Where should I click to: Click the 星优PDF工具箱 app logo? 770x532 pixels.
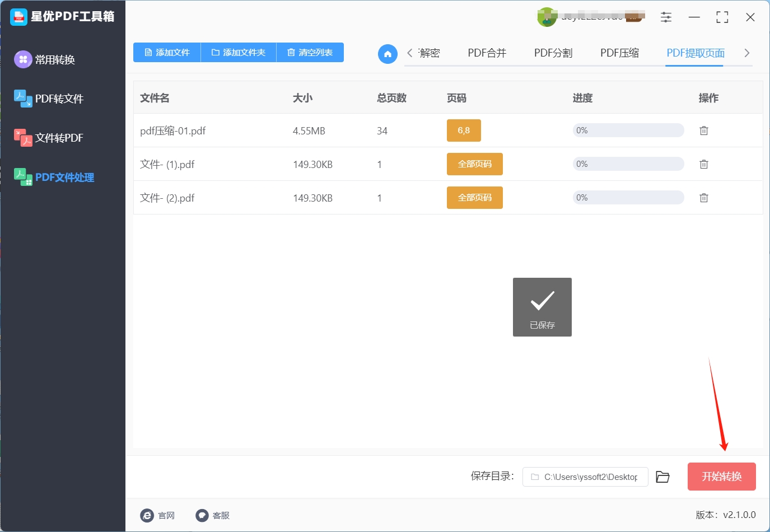[18, 17]
